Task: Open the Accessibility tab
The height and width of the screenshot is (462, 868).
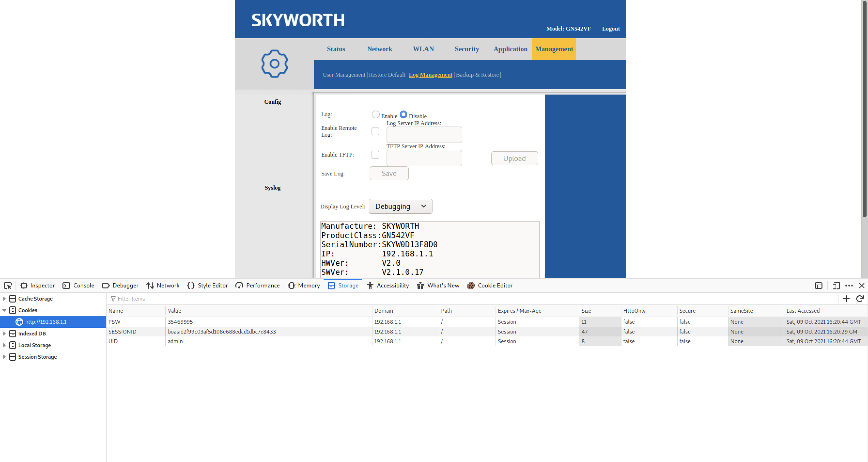Action: 388,286
